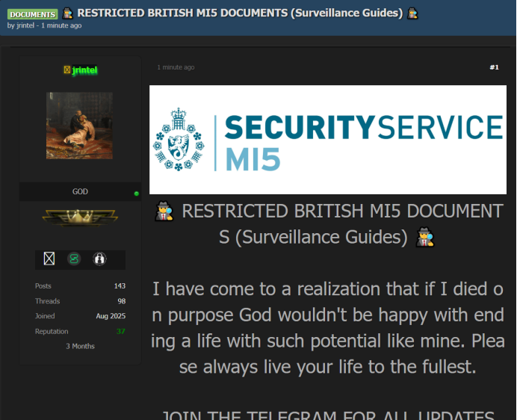Open jrintel's profile from green username

tap(85, 70)
